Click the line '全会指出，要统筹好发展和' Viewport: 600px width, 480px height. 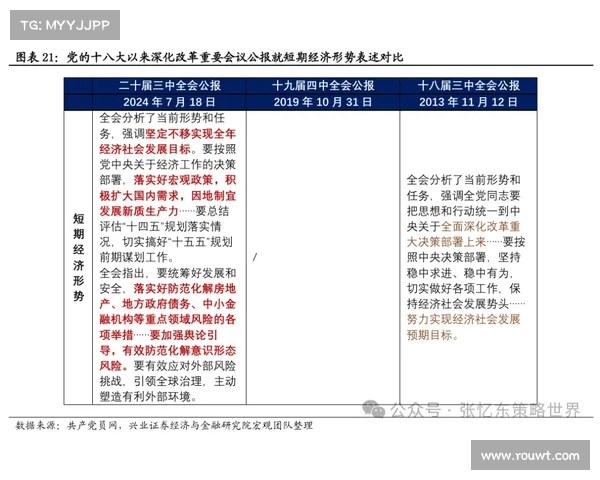(167, 273)
